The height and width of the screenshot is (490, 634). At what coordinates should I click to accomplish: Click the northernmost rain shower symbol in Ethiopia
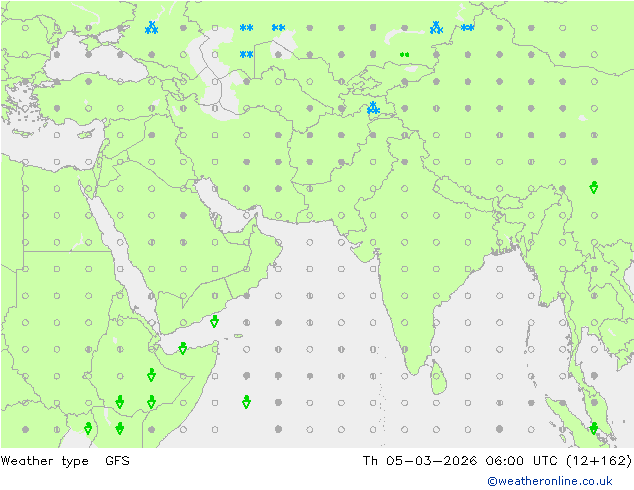point(151,375)
